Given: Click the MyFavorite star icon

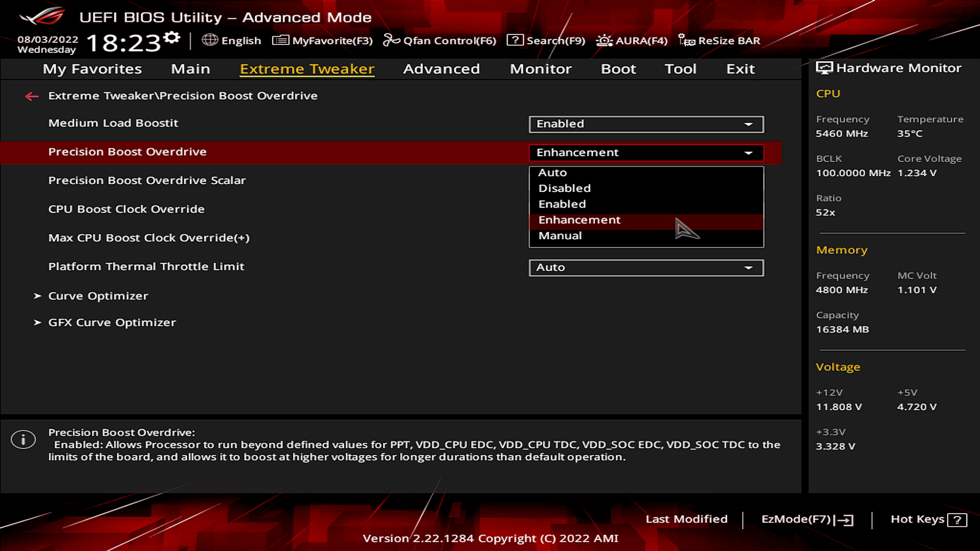Looking at the screenshot, I should point(278,40).
